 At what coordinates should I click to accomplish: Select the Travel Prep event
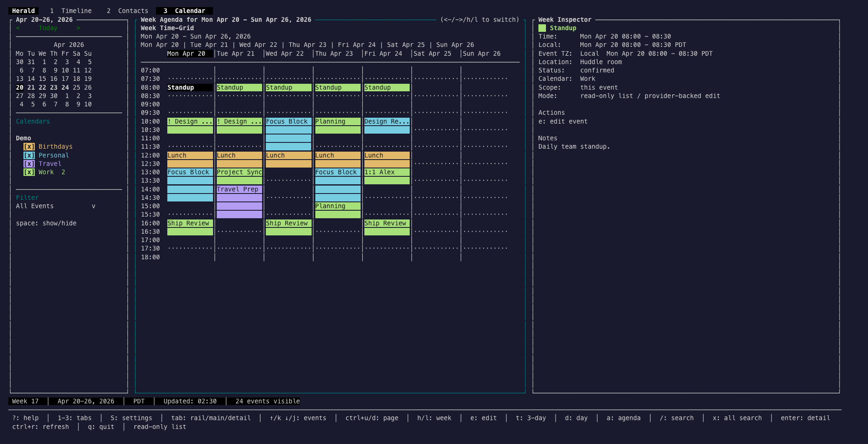(x=239, y=202)
